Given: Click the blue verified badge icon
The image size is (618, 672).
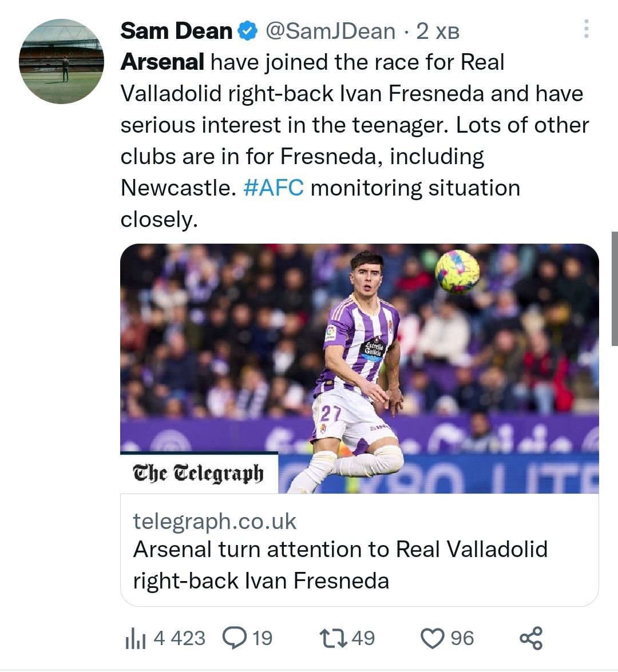Looking at the screenshot, I should tap(247, 31).
